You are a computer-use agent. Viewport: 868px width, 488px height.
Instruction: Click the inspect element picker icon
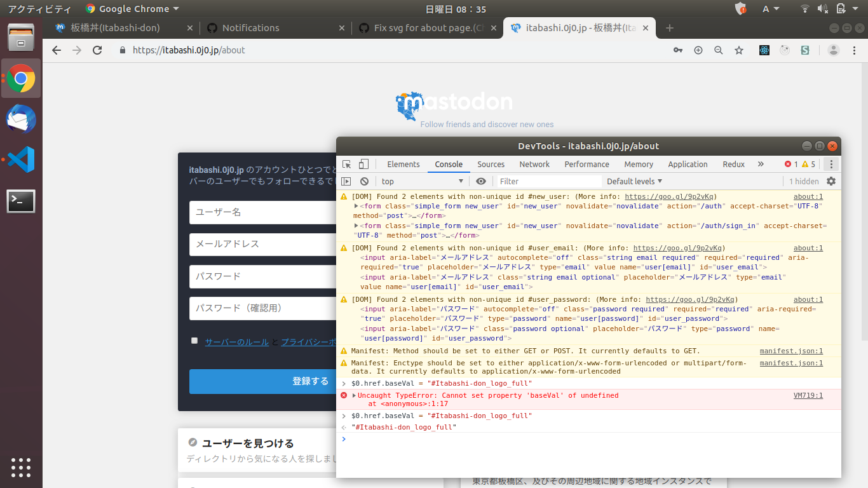[347, 164]
